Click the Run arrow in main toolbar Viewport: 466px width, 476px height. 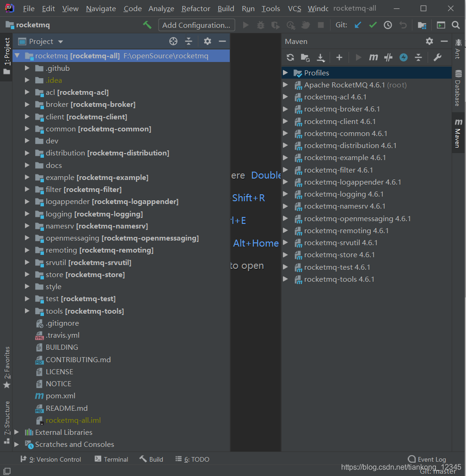246,25
